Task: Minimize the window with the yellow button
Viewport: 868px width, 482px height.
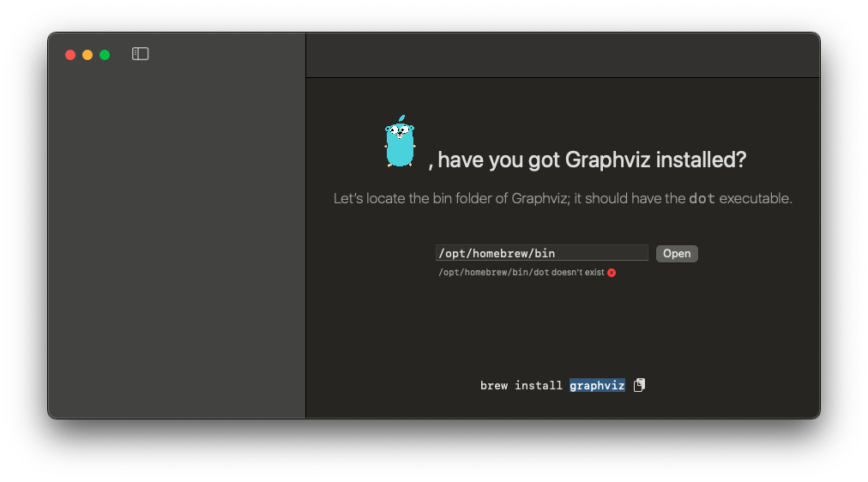Action: point(87,55)
